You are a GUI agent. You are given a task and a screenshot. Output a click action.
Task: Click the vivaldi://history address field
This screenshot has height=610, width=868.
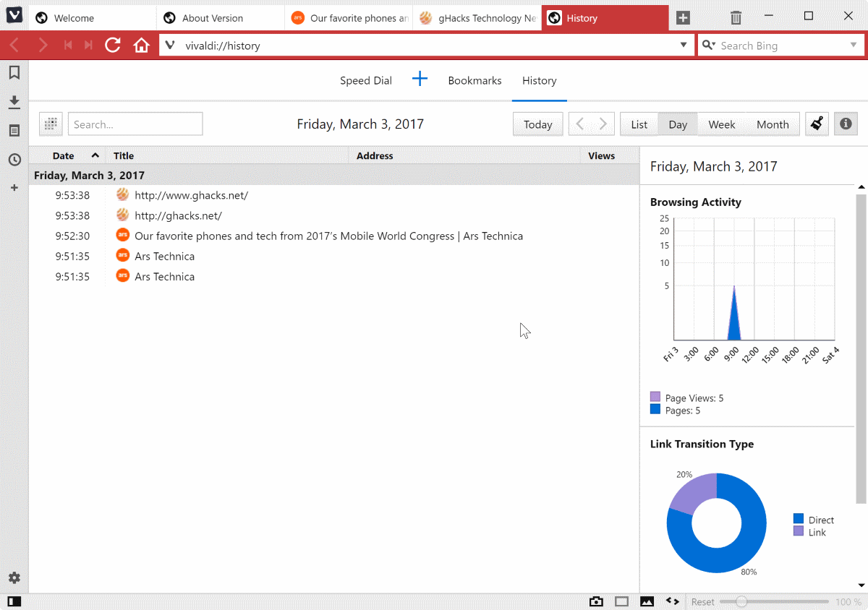[x=427, y=46]
